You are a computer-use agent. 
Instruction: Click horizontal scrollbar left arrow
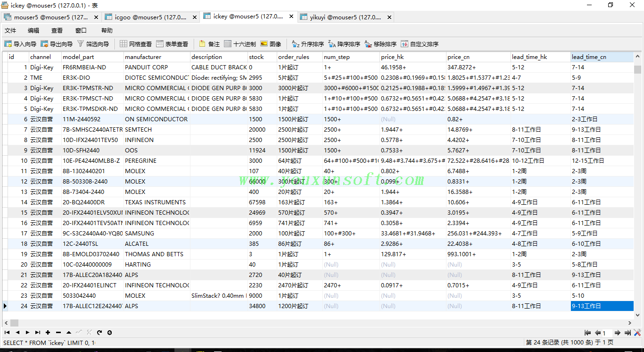(x=5, y=323)
